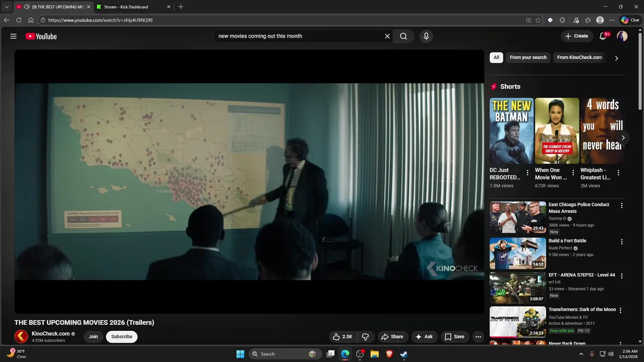This screenshot has height=362, width=644.
Task: Open Build a Fort Battle thumbnail
Action: click(x=518, y=253)
